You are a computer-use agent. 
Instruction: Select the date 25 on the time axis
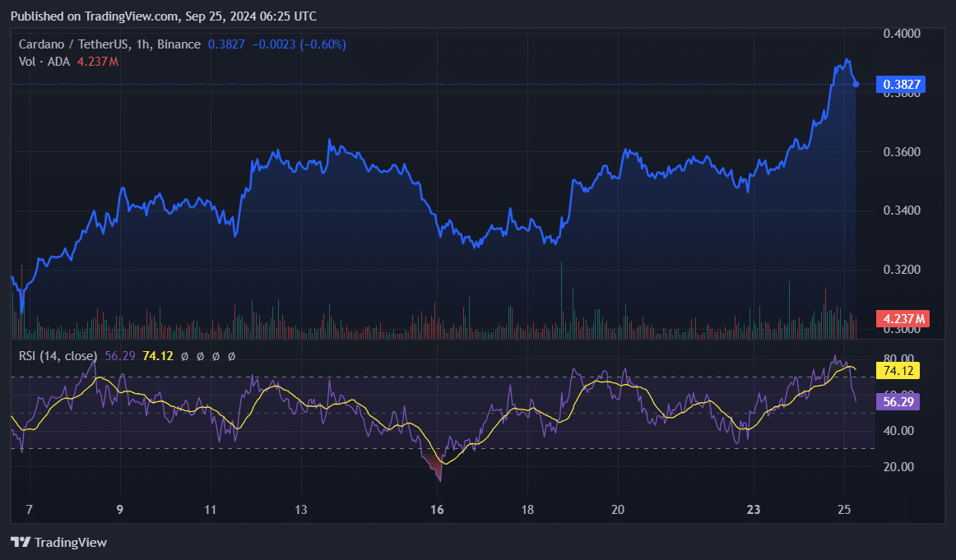pos(844,510)
